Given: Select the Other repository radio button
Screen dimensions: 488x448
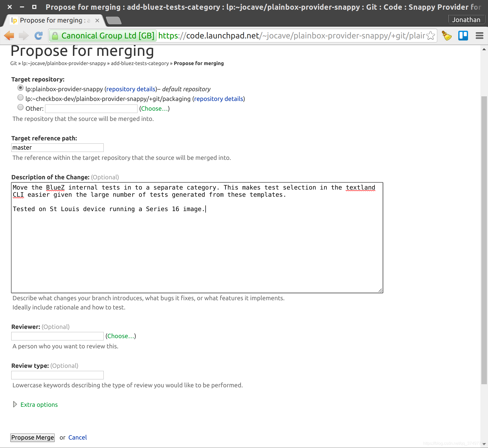Looking at the screenshot, I should point(20,107).
